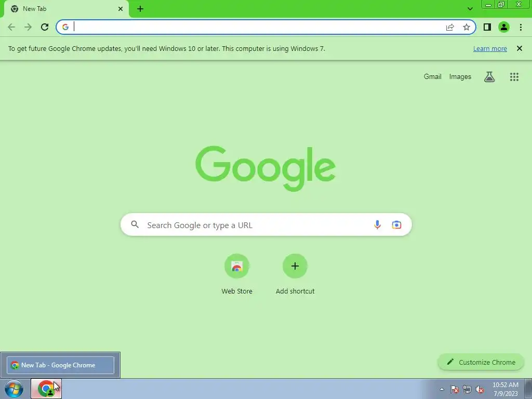Dismiss the Windows update info bar
The width and height of the screenshot is (532, 399).
click(x=520, y=48)
